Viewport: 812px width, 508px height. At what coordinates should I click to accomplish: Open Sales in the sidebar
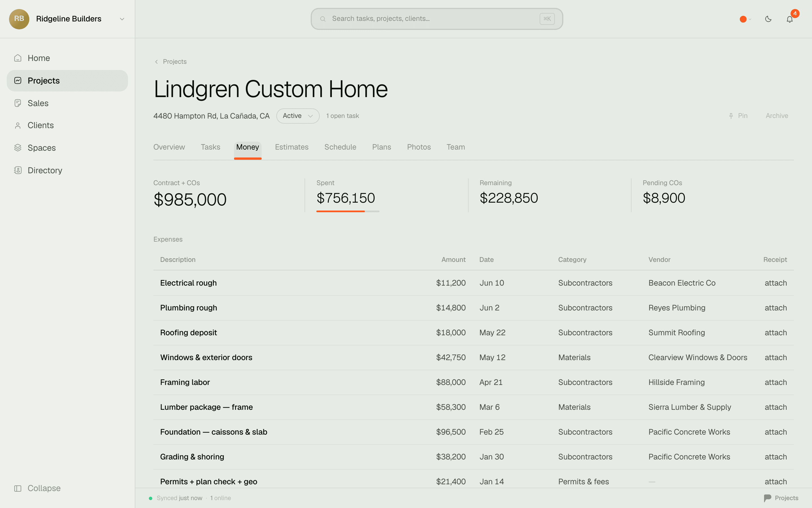pyautogui.click(x=67, y=103)
